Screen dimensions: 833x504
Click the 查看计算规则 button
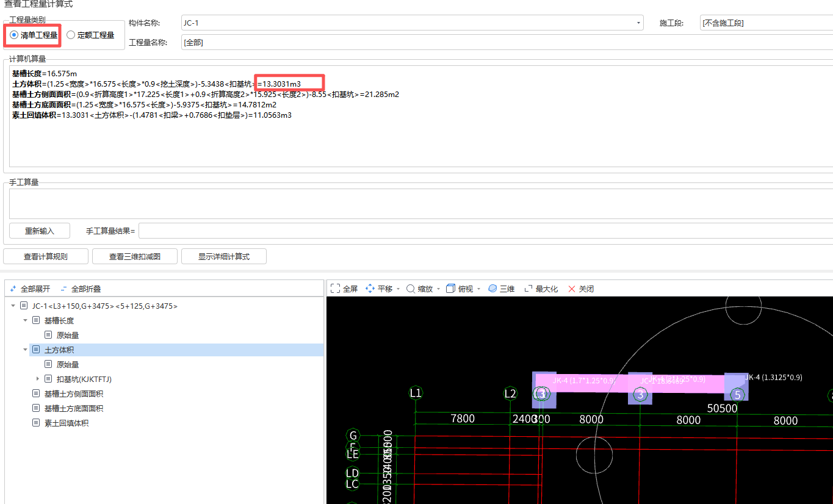(x=46, y=256)
